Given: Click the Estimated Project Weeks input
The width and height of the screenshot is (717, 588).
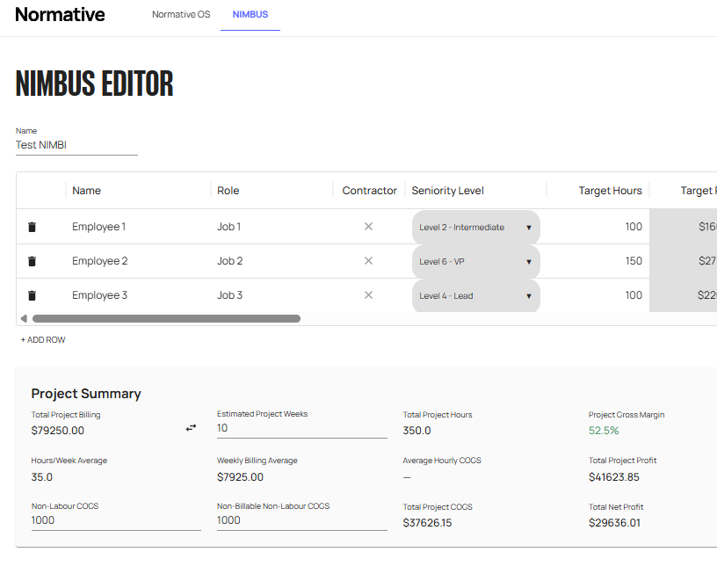Looking at the screenshot, I should point(301,428).
